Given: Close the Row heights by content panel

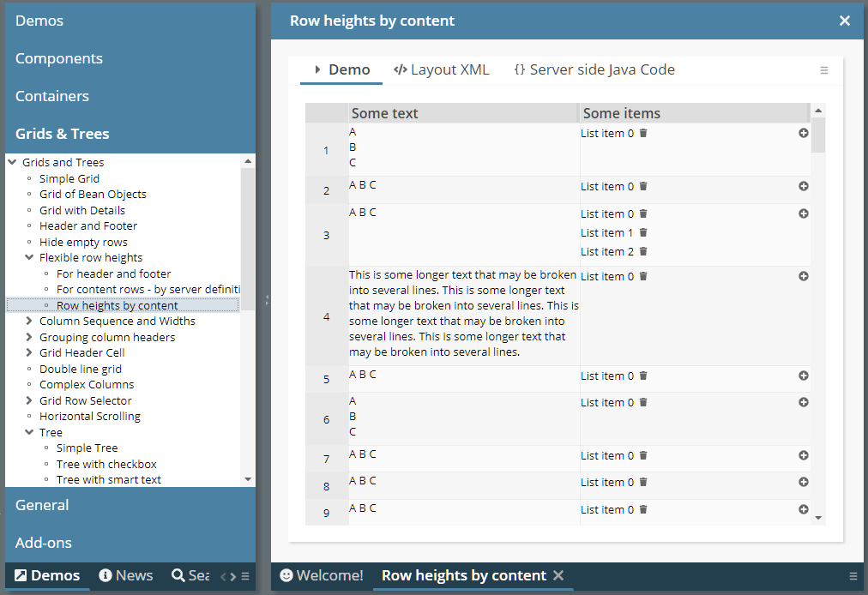Looking at the screenshot, I should click(x=845, y=21).
